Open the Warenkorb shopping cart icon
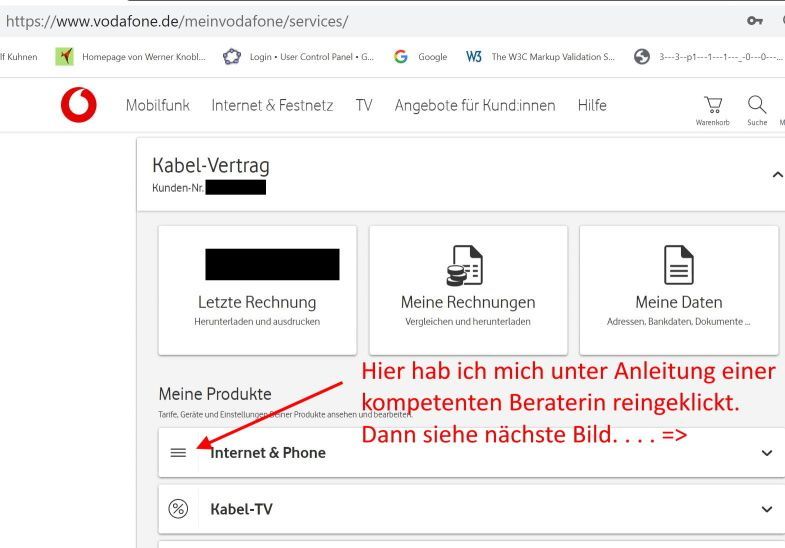The height and width of the screenshot is (548, 785). tap(713, 105)
